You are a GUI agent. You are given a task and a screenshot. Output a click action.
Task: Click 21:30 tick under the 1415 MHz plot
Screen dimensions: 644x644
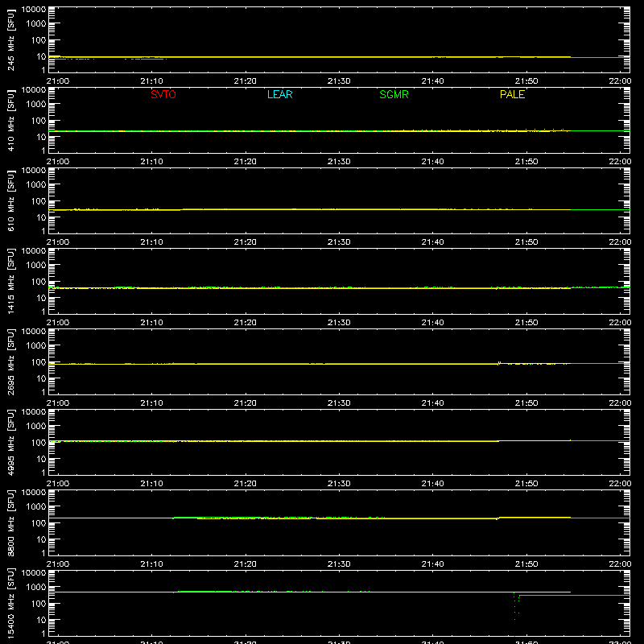(339, 323)
